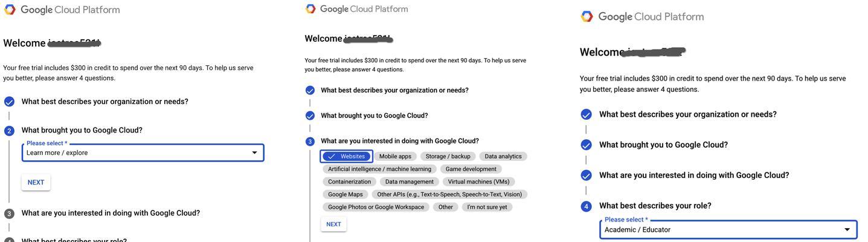Select the Mobile apps chip
Viewport: 868px width, 242px height.
pos(395,156)
